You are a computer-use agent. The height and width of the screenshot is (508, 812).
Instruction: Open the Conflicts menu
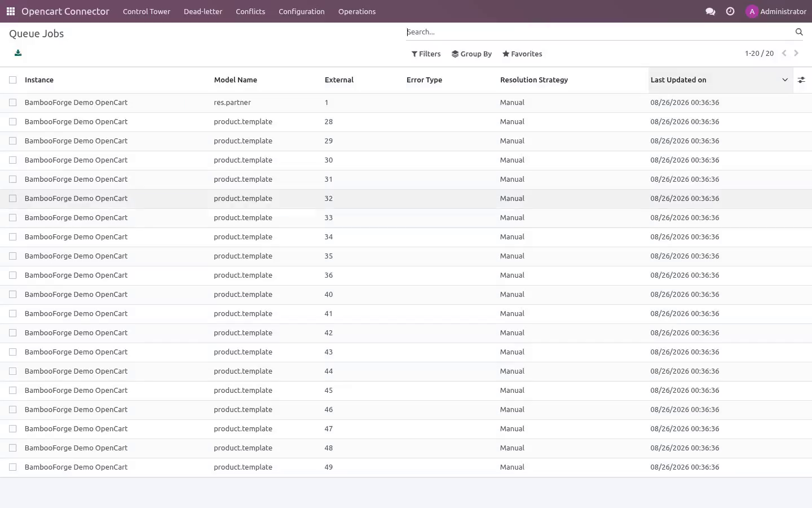250,11
